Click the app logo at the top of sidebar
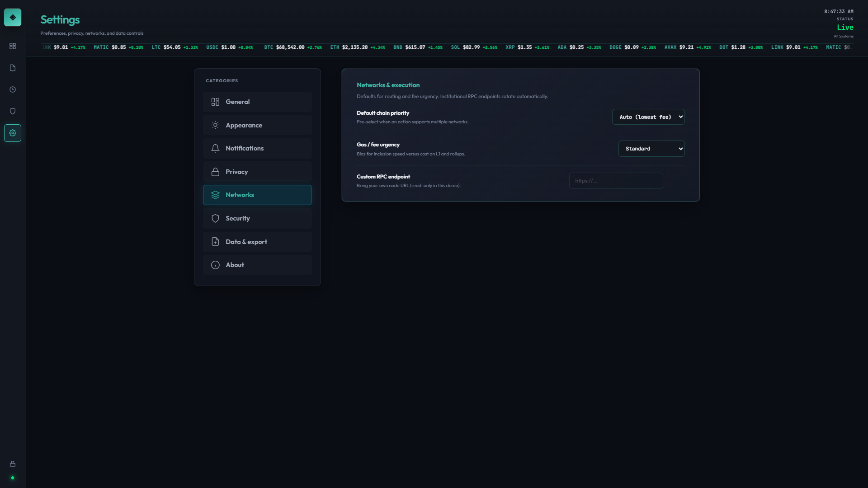 12,17
